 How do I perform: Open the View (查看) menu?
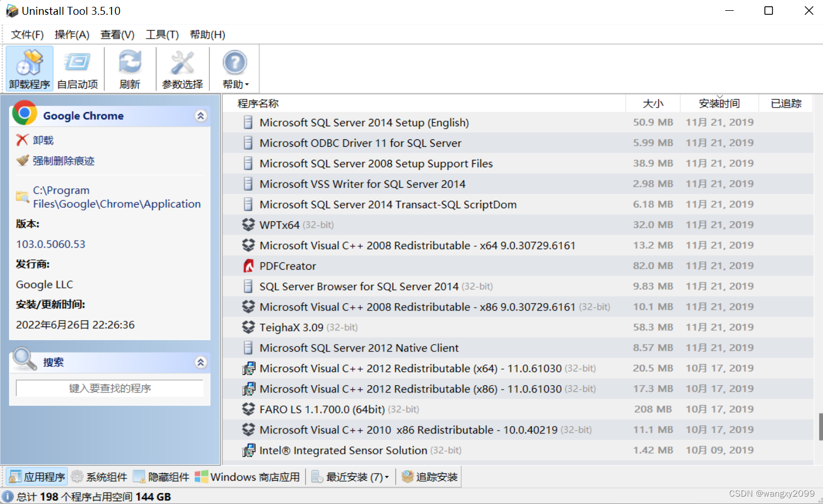coord(118,35)
